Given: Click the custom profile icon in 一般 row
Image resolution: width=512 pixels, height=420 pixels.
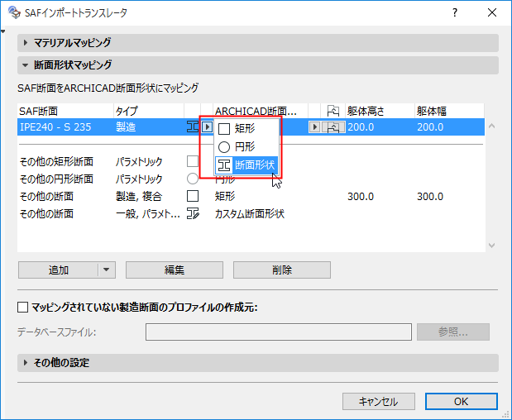Looking at the screenshot, I should [x=193, y=214].
